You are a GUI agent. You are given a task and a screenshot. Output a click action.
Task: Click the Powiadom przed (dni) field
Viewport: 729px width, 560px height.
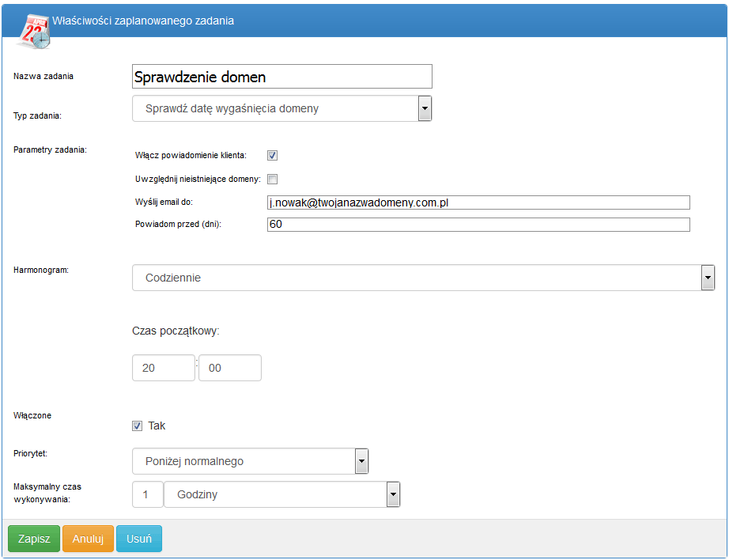coord(478,224)
